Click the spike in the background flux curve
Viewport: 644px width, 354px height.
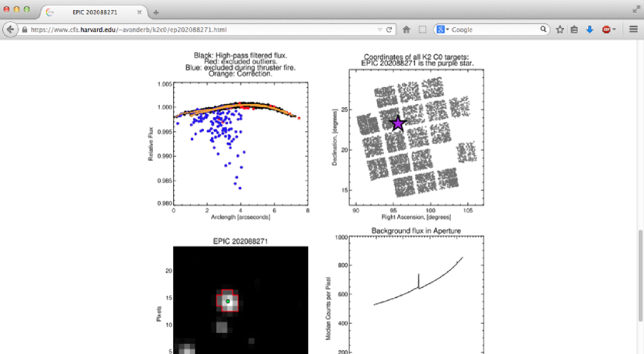[x=418, y=281]
